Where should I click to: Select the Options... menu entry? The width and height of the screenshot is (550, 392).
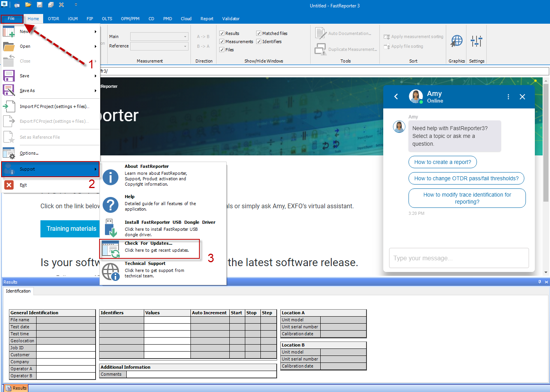pos(51,153)
